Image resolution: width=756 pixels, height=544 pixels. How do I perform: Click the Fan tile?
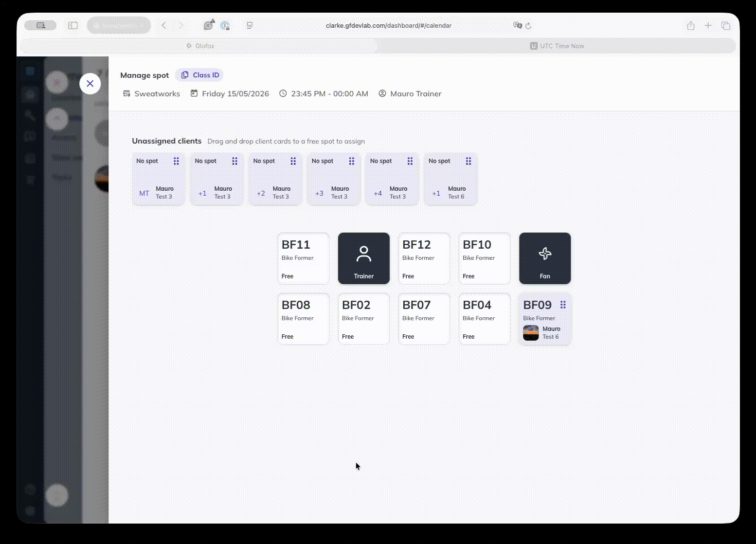545,258
